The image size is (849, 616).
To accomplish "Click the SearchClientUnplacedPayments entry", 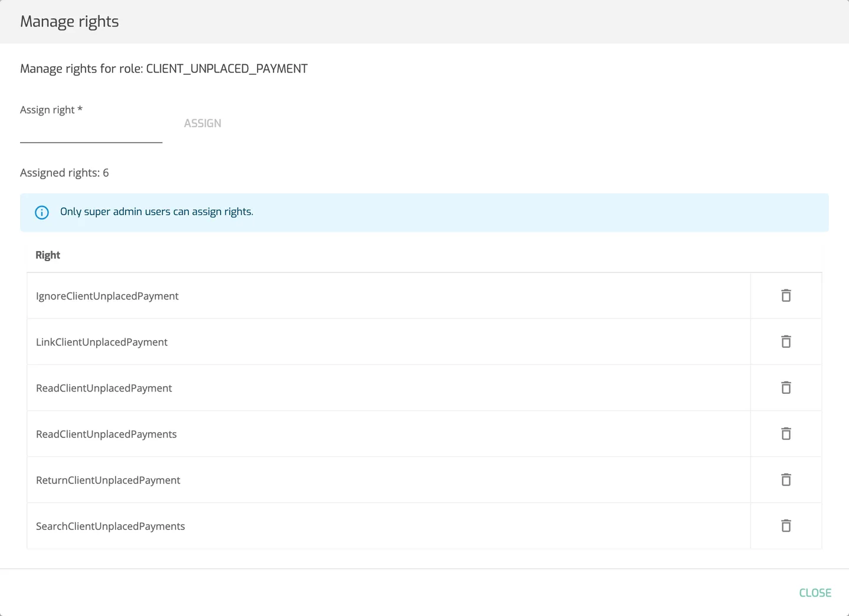I will coord(110,526).
